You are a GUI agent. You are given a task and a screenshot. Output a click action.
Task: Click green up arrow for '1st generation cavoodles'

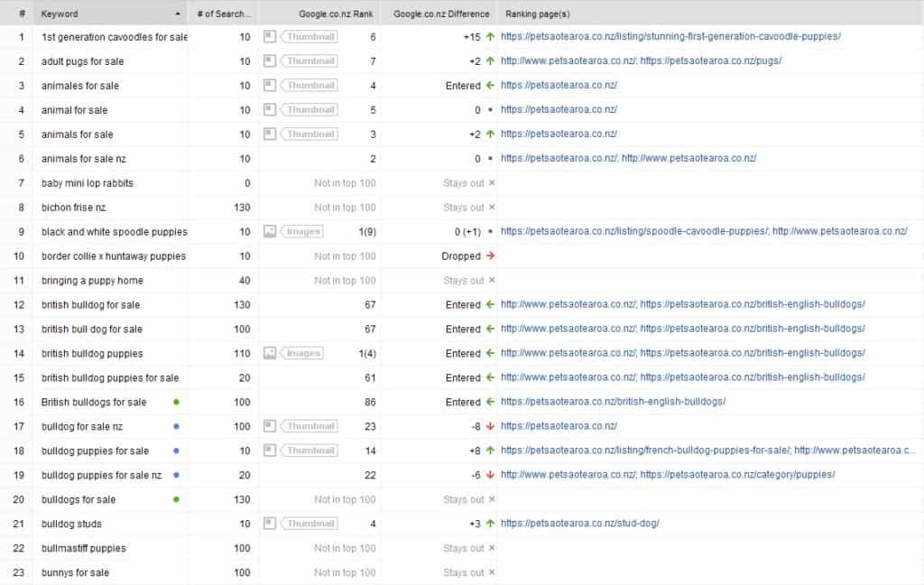click(490, 36)
